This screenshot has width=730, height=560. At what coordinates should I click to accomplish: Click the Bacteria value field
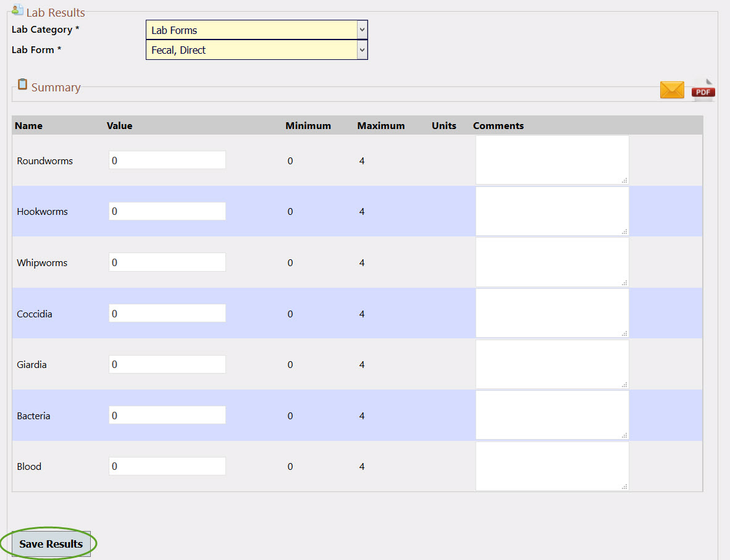(x=167, y=416)
